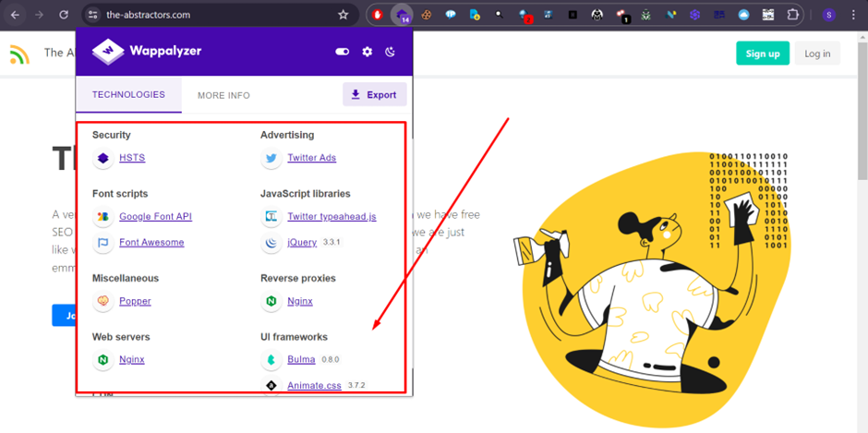Click the Miscellaneous category heading
Image resolution: width=868 pixels, height=433 pixels.
[126, 278]
